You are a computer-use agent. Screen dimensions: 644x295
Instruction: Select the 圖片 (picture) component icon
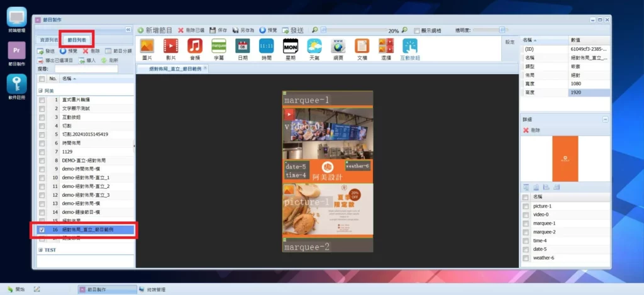[x=147, y=46]
